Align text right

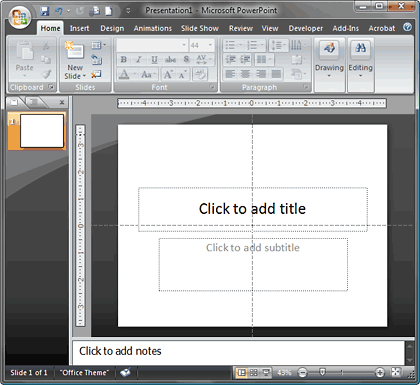tap(261, 74)
